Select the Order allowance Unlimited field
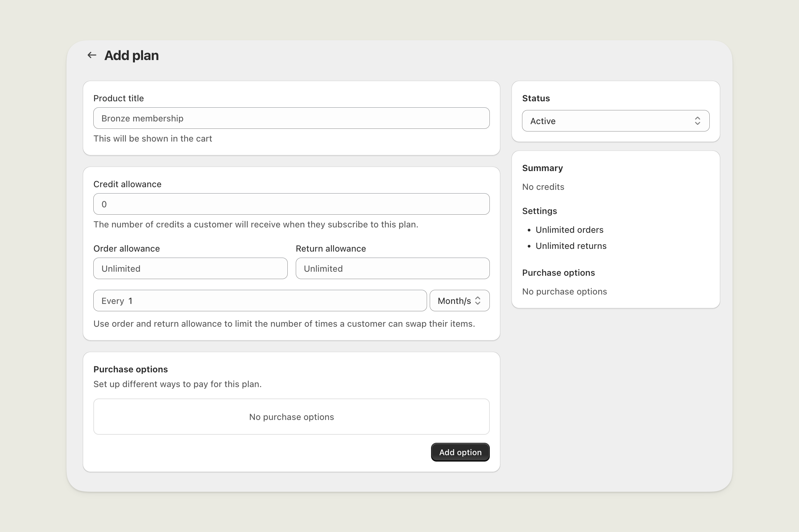 click(190, 268)
